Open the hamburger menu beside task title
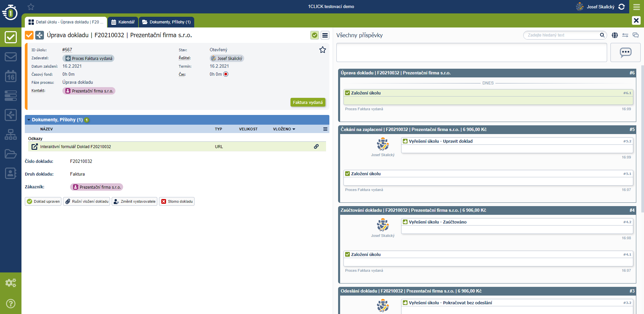The height and width of the screenshot is (314, 644). (x=325, y=35)
